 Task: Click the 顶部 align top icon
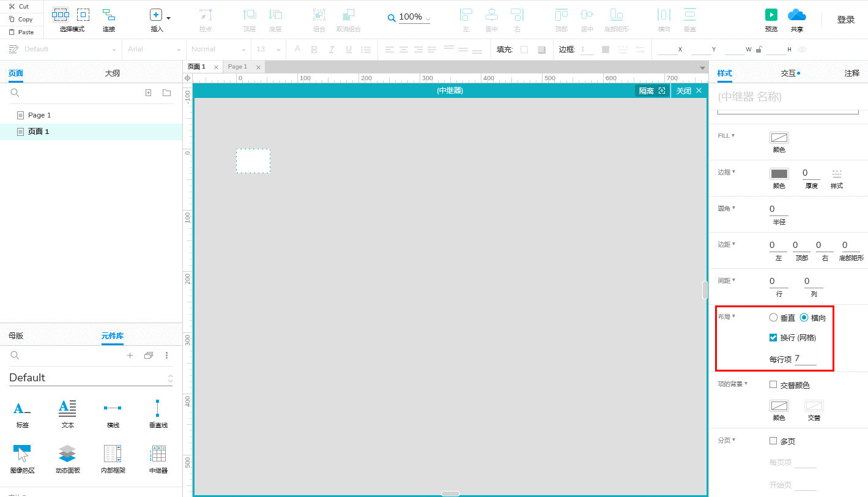[562, 15]
